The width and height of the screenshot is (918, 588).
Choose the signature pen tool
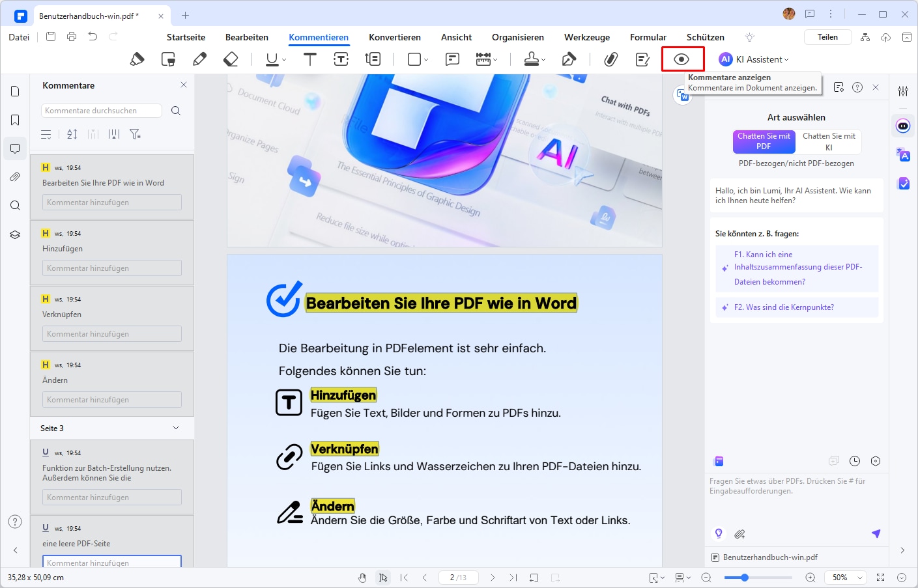click(569, 59)
